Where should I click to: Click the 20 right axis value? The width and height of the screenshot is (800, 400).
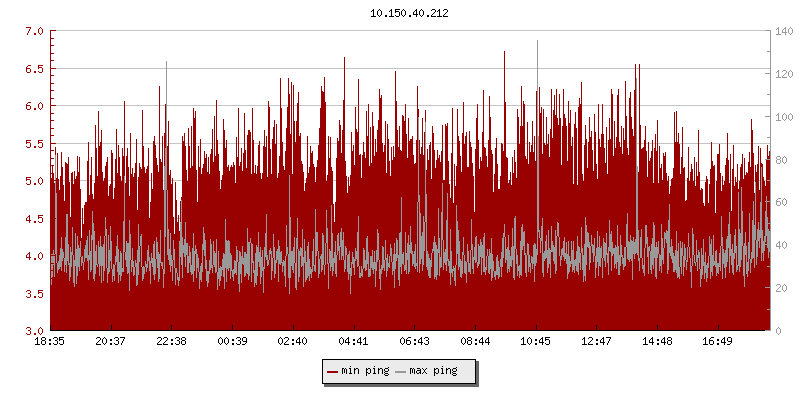point(781,288)
